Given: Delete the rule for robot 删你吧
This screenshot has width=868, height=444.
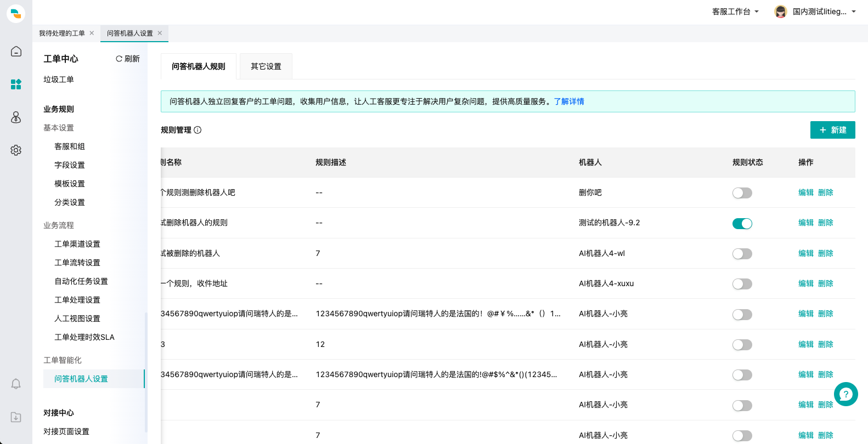Looking at the screenshot, I should (826, 192).
